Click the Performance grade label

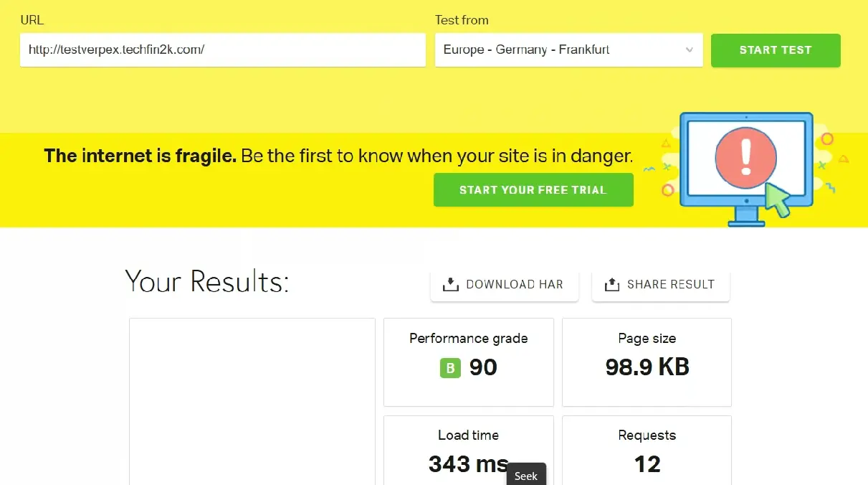(x=469, y=338)
